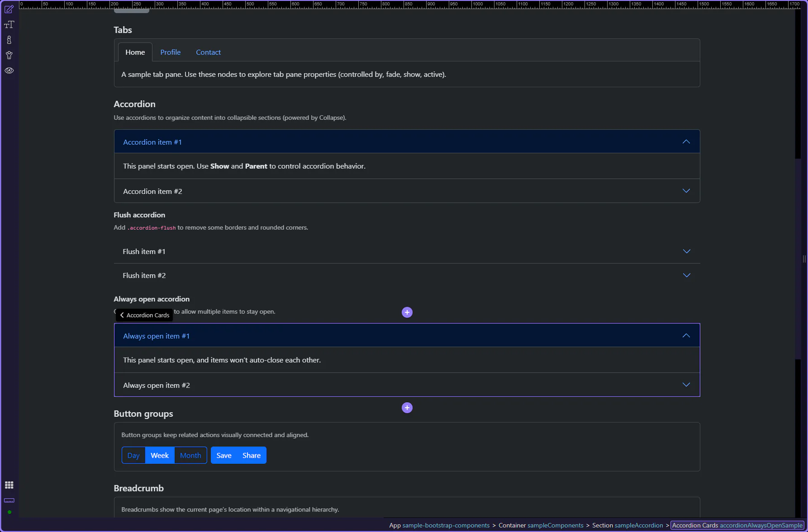Click the plus button below Always open accordion
Screen dimensions: 808x532
(407, 408)
